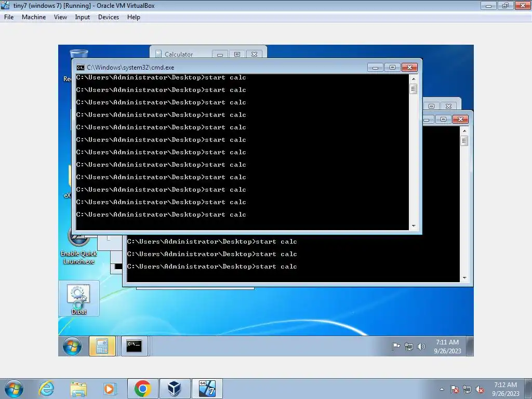Open Windows Media Player on host taskbar

click(110, 389)
